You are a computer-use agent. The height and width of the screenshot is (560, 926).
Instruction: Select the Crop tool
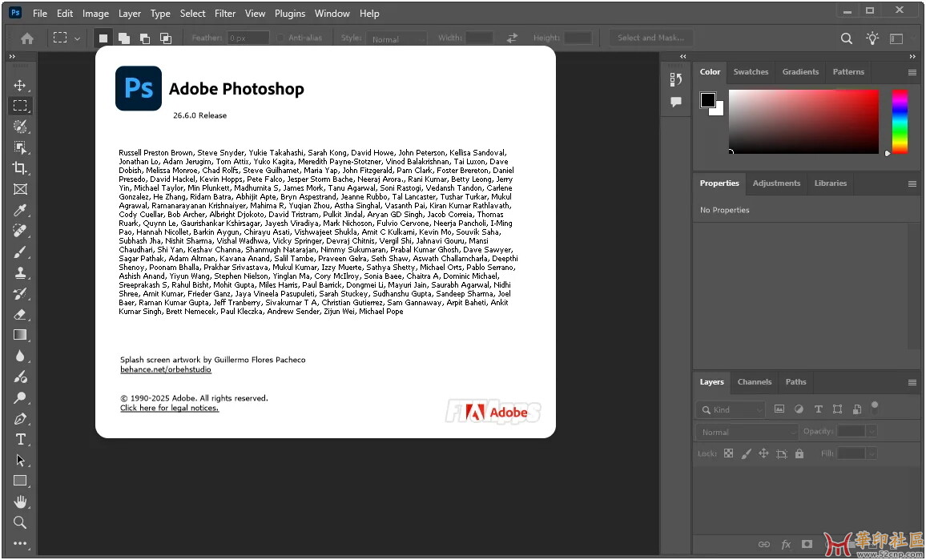(x=20, y=168)
